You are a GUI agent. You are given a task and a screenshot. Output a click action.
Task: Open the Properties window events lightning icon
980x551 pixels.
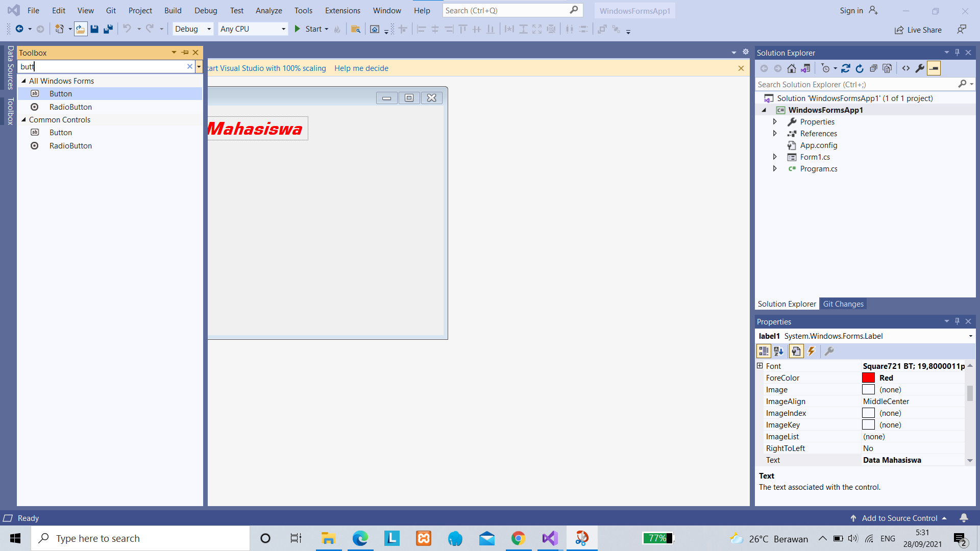[x=812, y=351]
